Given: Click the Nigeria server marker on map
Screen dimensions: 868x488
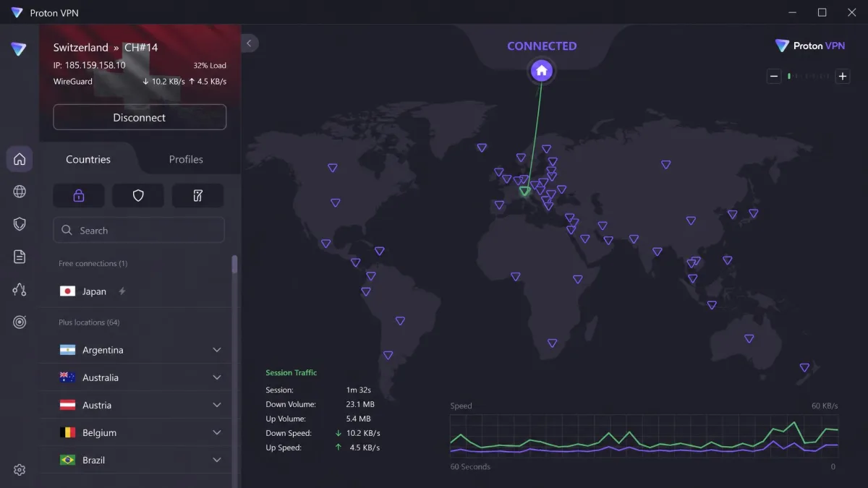Looking at the screenshot, I should click(515, 276).
